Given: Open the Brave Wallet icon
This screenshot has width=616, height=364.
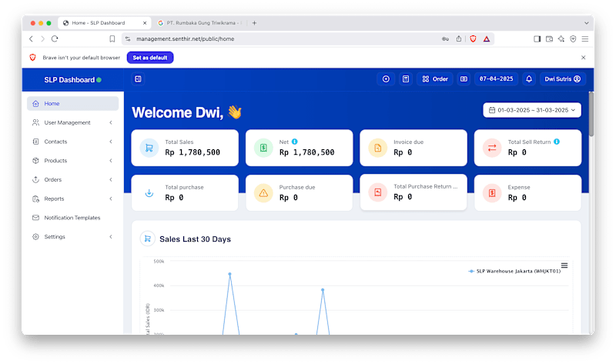Looking at the screenshot, I should click(x=549, y=39).
